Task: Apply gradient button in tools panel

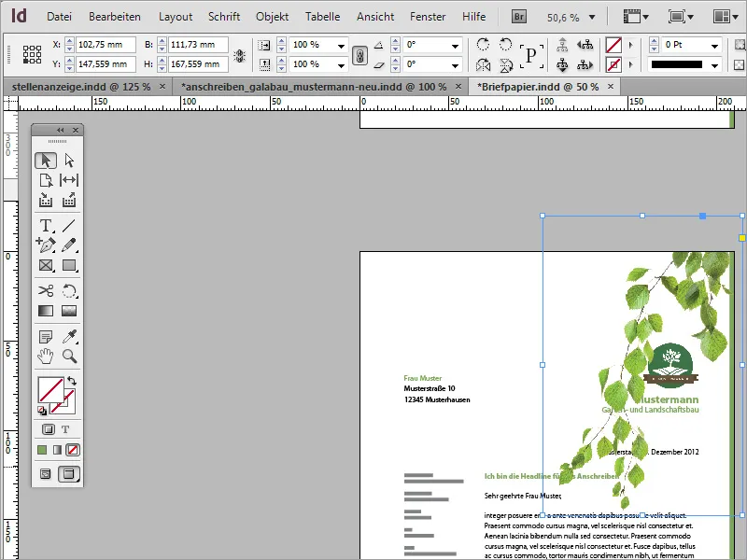Action: pos(57,450)
